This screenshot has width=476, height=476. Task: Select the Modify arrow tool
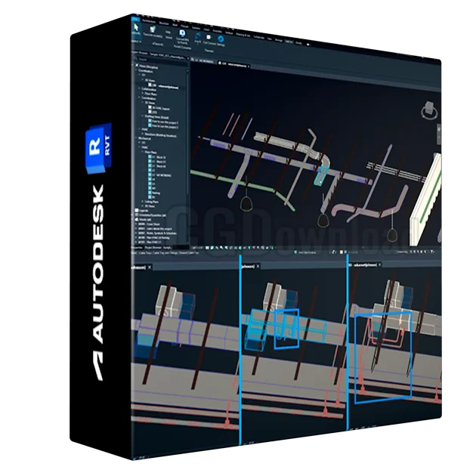(x=136, y=27)
